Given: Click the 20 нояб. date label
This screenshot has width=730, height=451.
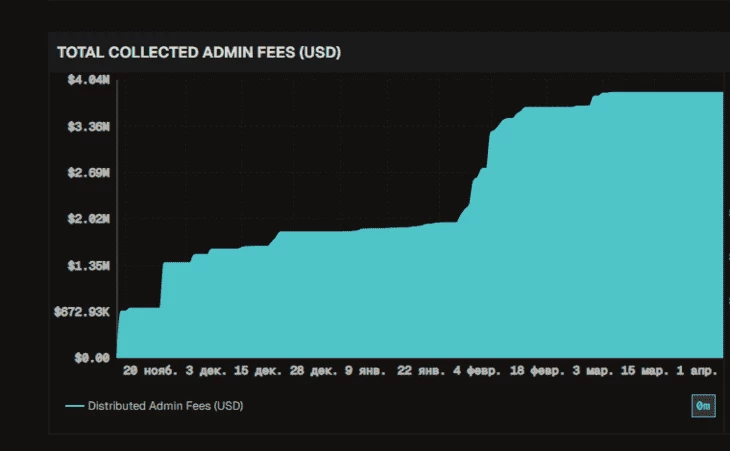Looking at the screenshot, I should pyautogui.click(x=150, y=371).
